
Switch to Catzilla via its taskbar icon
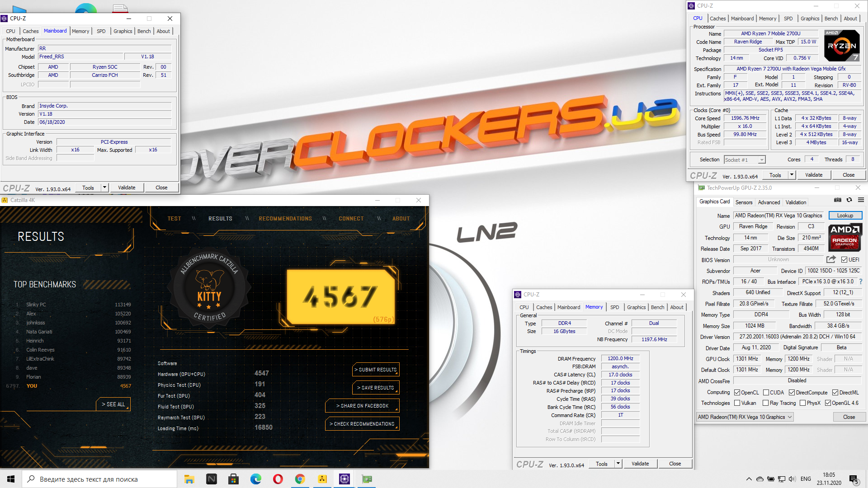tap(322, 479)
